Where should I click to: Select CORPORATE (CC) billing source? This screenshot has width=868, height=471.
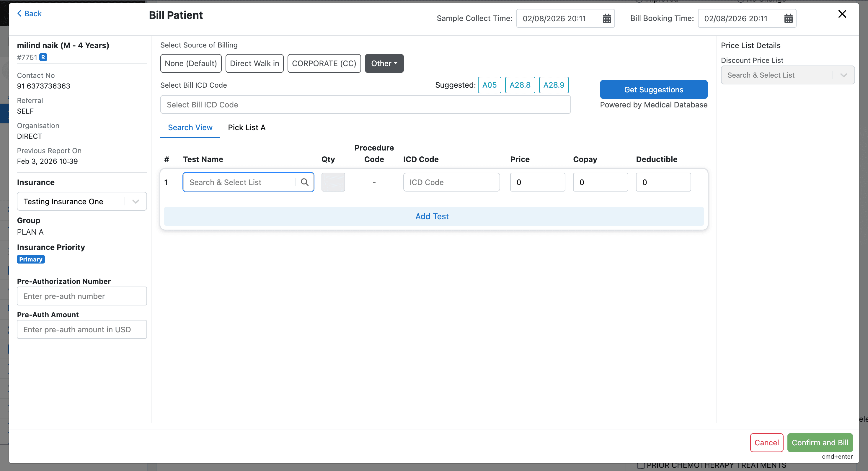click(x=324, y=63)
